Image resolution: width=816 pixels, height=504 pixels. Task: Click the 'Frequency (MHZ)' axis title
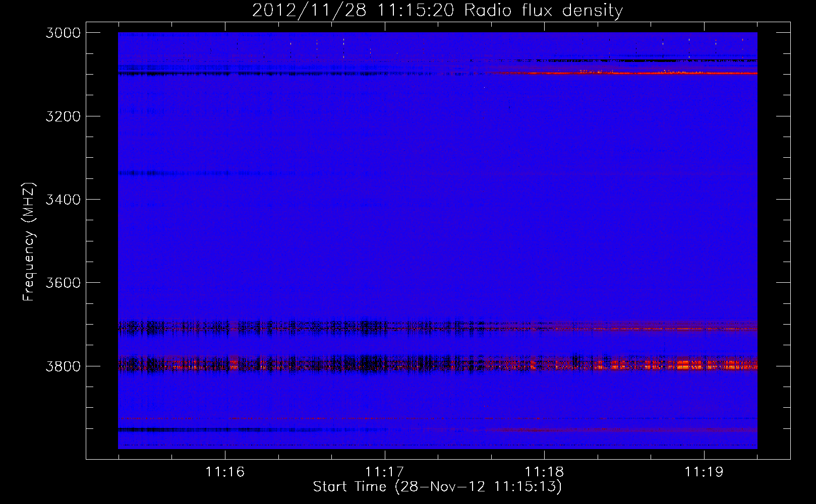29,241
